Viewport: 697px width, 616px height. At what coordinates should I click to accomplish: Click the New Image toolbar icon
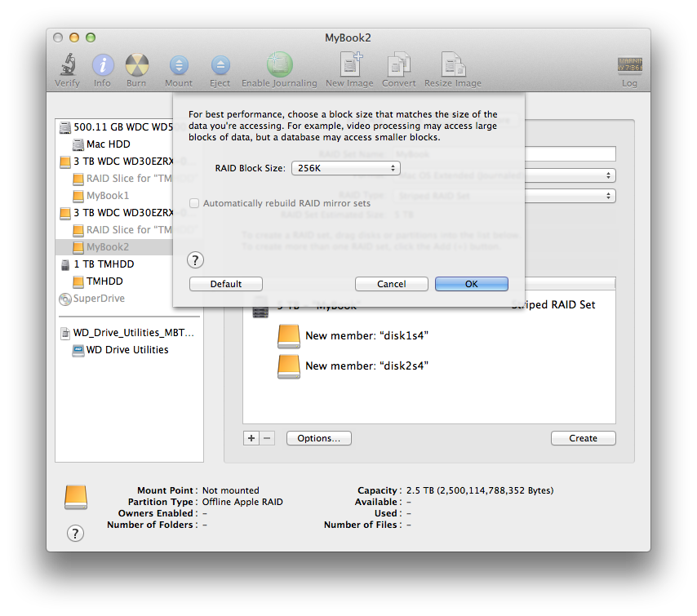tap(350, 64)
